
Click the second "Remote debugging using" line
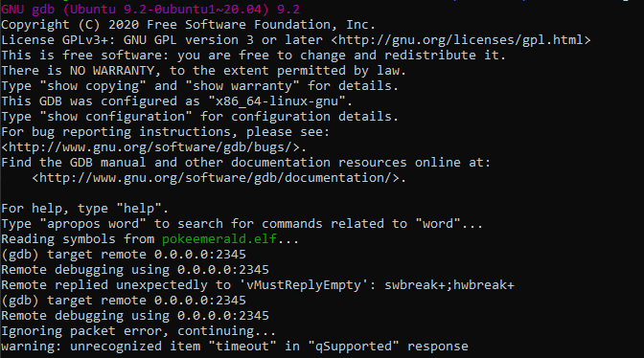point(135,316)
